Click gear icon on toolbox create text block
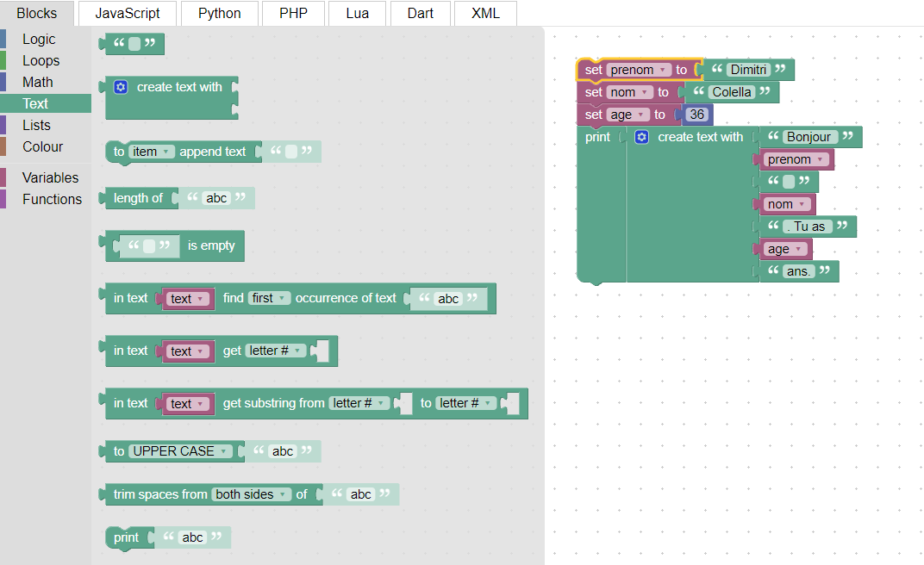Screen dimensions: 924x565 [x=121, y=87]
